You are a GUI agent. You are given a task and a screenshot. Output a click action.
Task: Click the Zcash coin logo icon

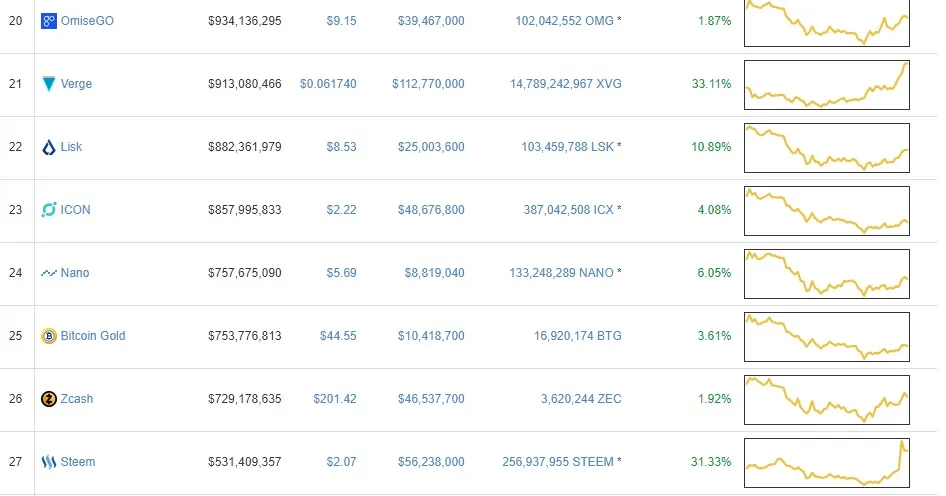coord(48,399)
